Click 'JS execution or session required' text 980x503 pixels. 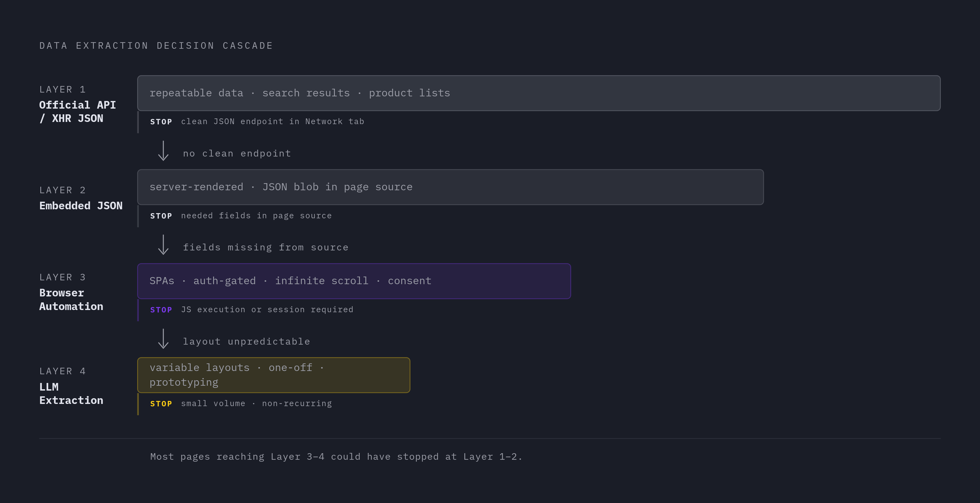pyautogui.click(x=267, y=310)
